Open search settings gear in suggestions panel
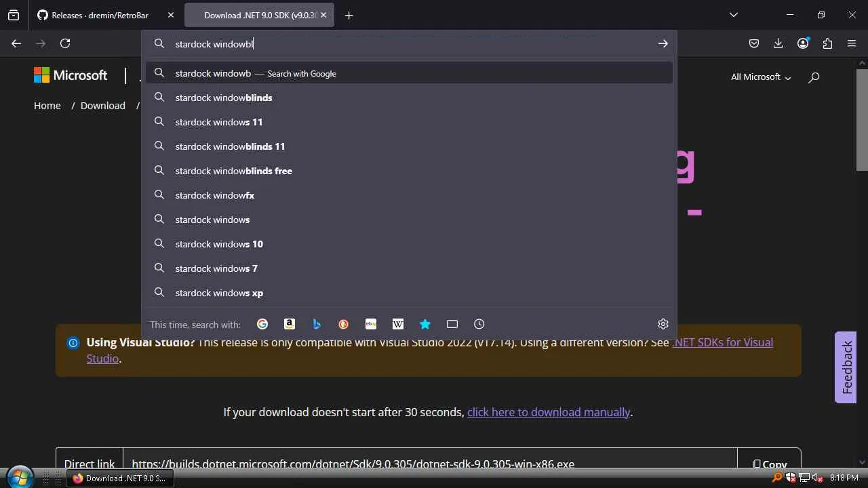The image size is (868, 488). point(663,324)
